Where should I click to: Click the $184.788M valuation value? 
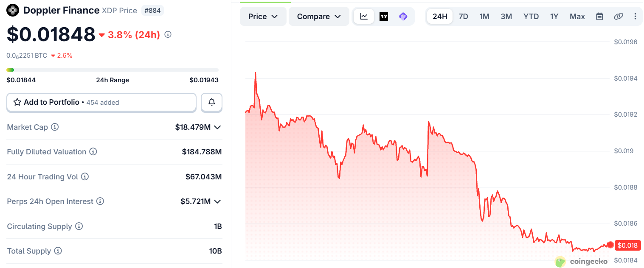(202, 152)
